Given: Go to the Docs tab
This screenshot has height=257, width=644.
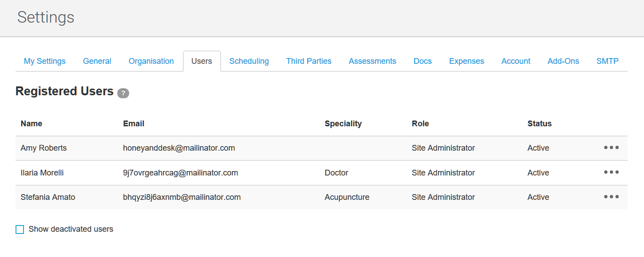Looking at the screenshot, I should pos(423,61).
